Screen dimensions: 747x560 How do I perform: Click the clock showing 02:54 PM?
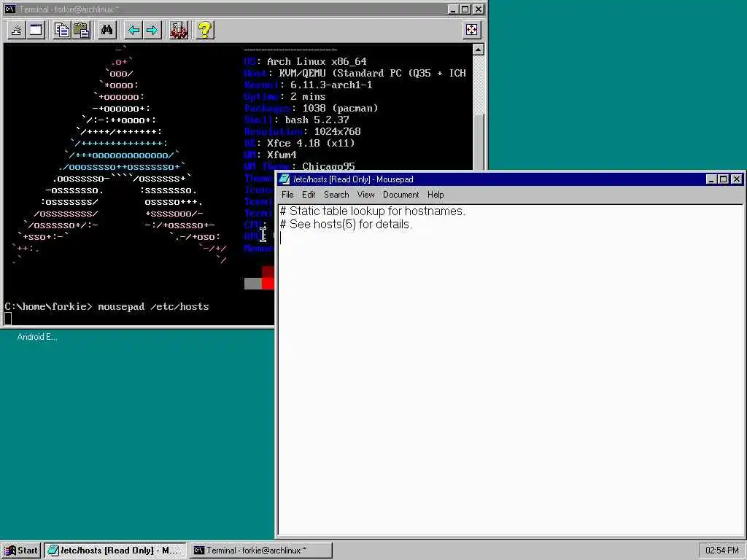[721, 551]
